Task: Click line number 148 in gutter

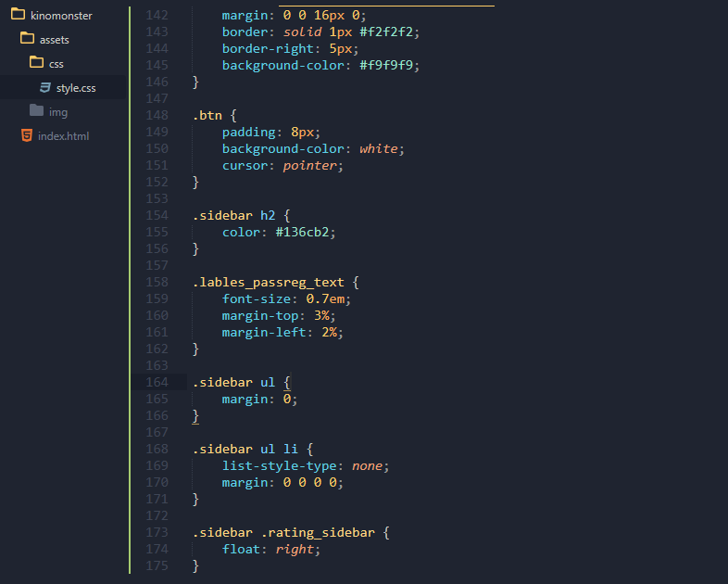Action: click(157, 115)
